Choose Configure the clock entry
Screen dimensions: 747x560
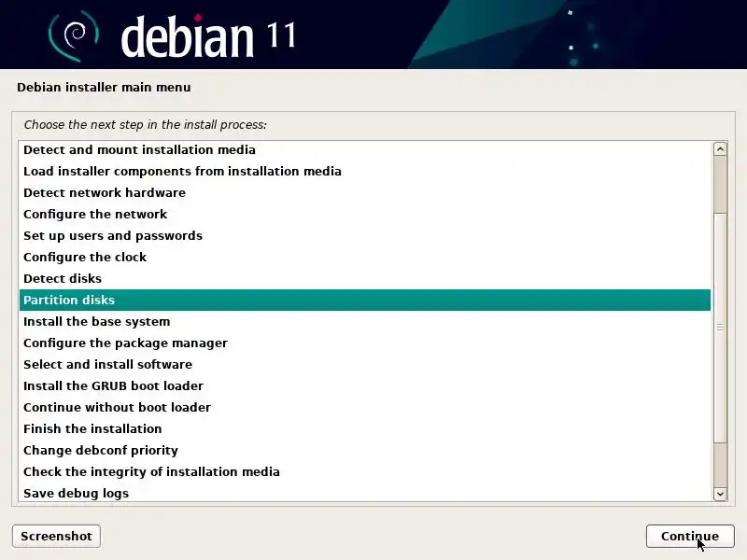[365, 257]
